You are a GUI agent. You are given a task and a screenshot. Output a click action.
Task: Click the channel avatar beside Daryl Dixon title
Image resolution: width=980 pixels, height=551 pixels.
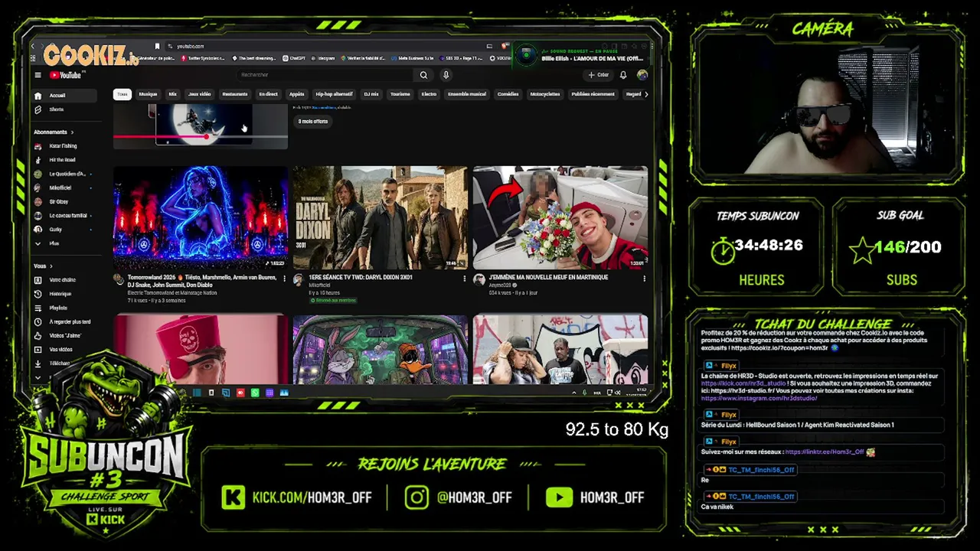coord(299,279)
